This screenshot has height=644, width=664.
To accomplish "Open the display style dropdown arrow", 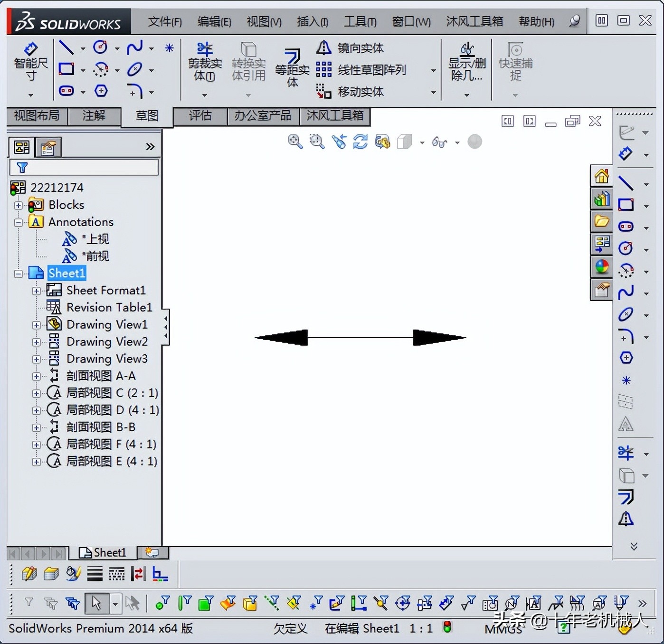I will point(422,142).
